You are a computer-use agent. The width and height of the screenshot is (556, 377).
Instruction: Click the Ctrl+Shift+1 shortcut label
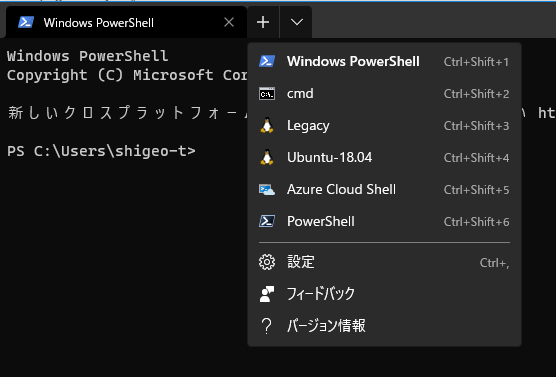point(476,62)
